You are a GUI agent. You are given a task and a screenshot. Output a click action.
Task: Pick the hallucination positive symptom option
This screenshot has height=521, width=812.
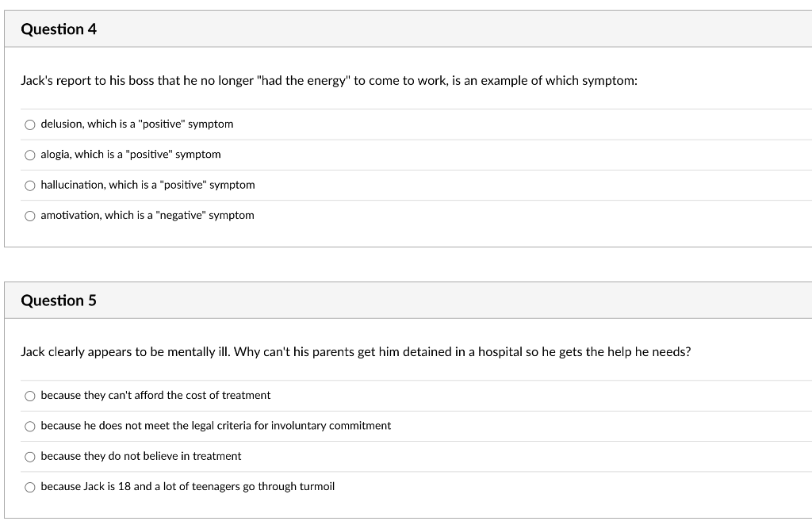[29, 185]
